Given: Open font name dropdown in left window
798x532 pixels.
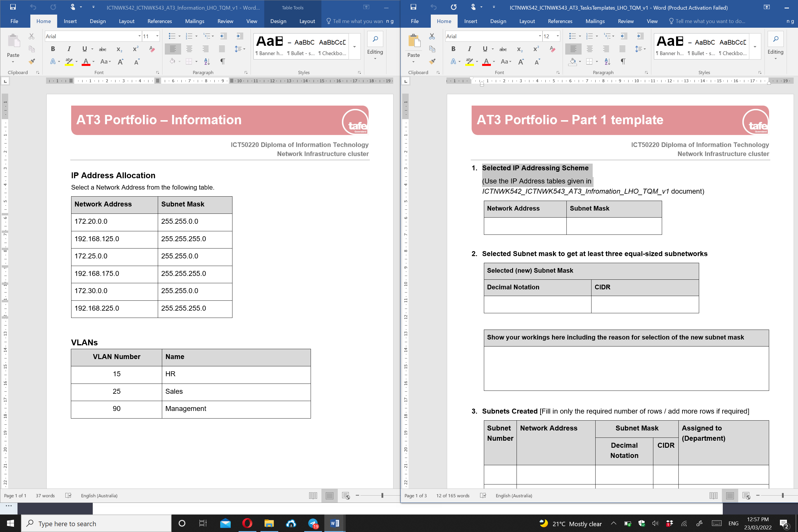Looking at the screenshot, I should click(139, 36).
